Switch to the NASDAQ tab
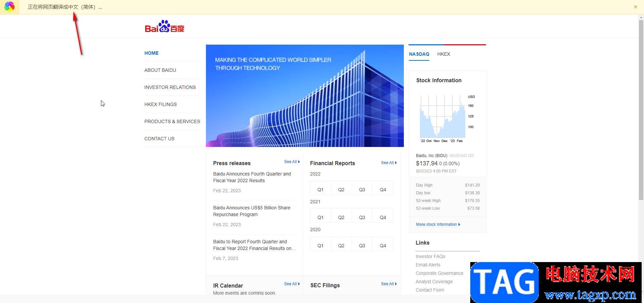Image resolution: width=644 pixels, height=303 pixels. point(419,54)
